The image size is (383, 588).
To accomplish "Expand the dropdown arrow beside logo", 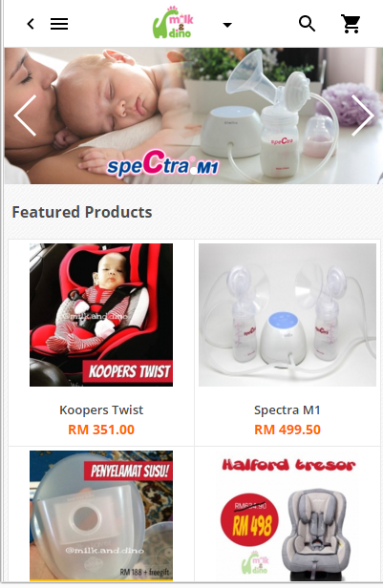I will click(227, 25).
